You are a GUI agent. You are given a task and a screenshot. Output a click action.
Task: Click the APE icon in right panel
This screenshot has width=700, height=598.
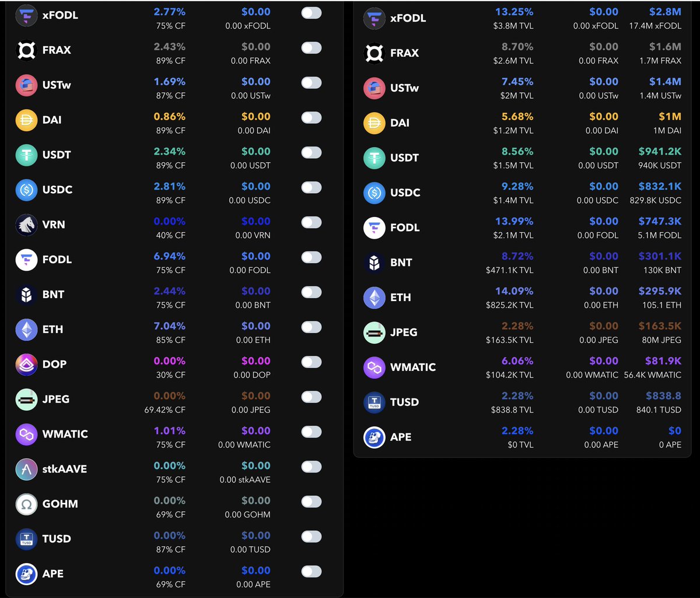(x=374, y=437)
